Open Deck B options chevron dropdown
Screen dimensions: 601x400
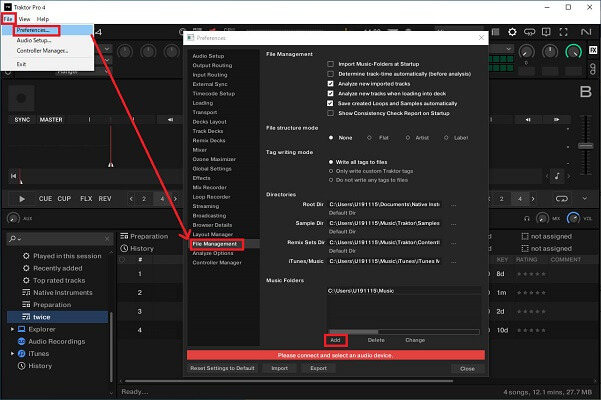pos(585,198)
